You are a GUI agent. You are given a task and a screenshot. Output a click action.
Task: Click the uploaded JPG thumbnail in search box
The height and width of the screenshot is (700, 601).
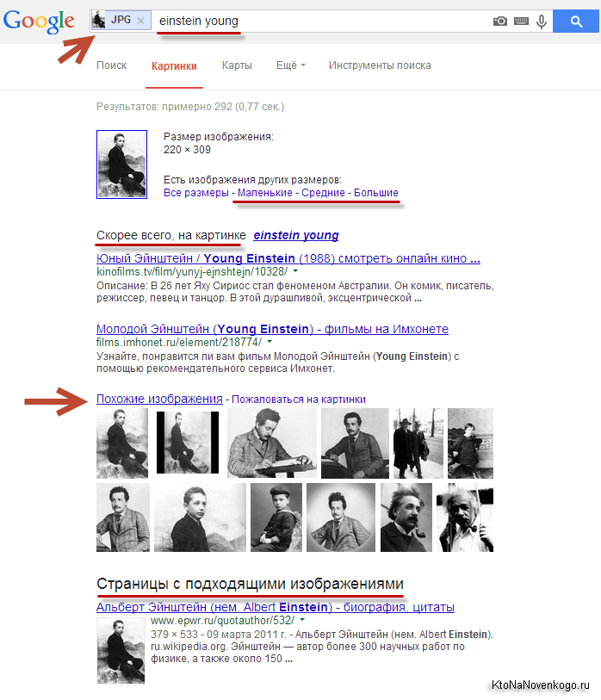[99, 20]
